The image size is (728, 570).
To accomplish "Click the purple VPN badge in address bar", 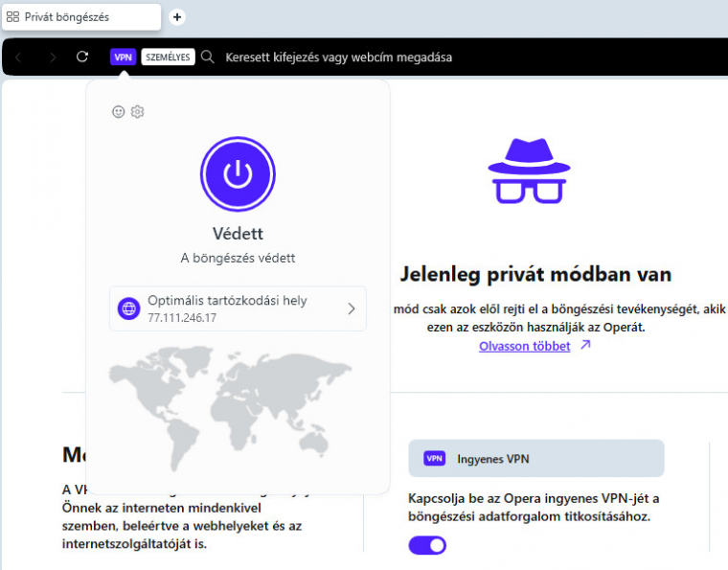I will tap(123, 57).
